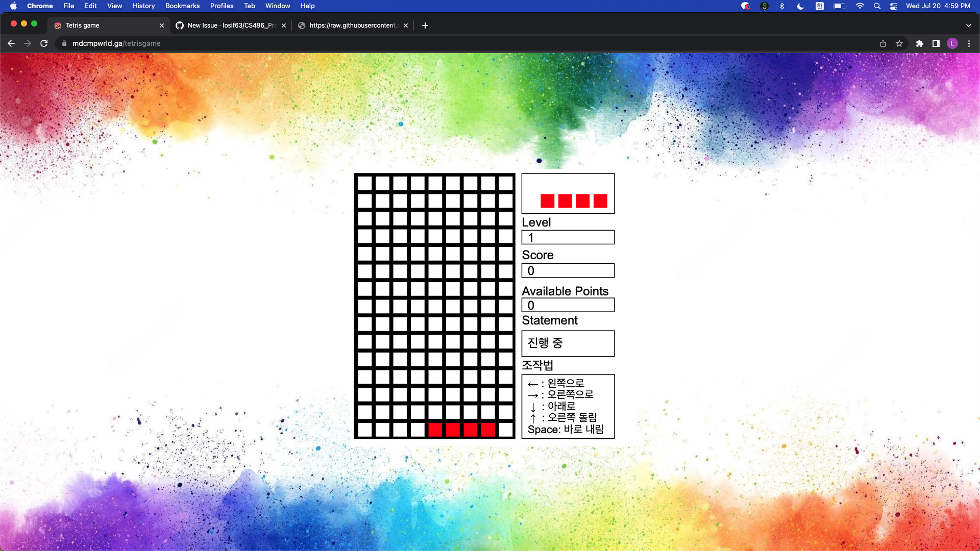This screenshot has width=980, height=551.
Task: Open the History menu in the menu bar
Action: click(143, 6)
